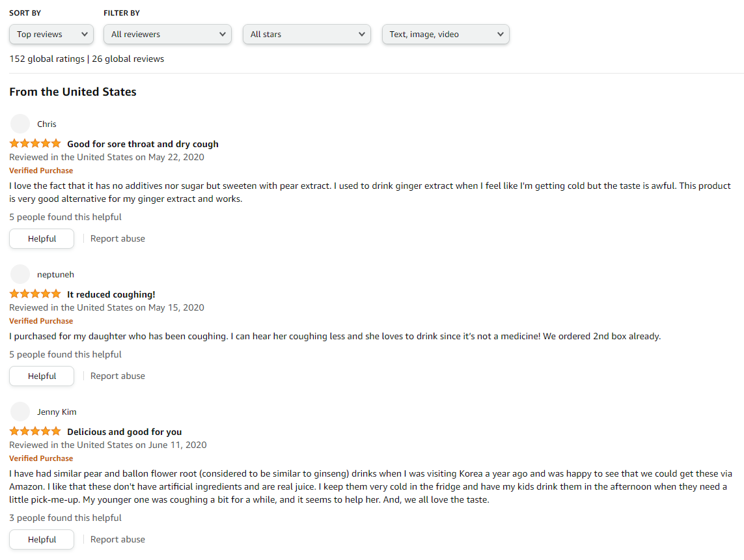Screen dimensions: 744x560
Task: Report abuse on Chris's review
Action: coord(118,239)
